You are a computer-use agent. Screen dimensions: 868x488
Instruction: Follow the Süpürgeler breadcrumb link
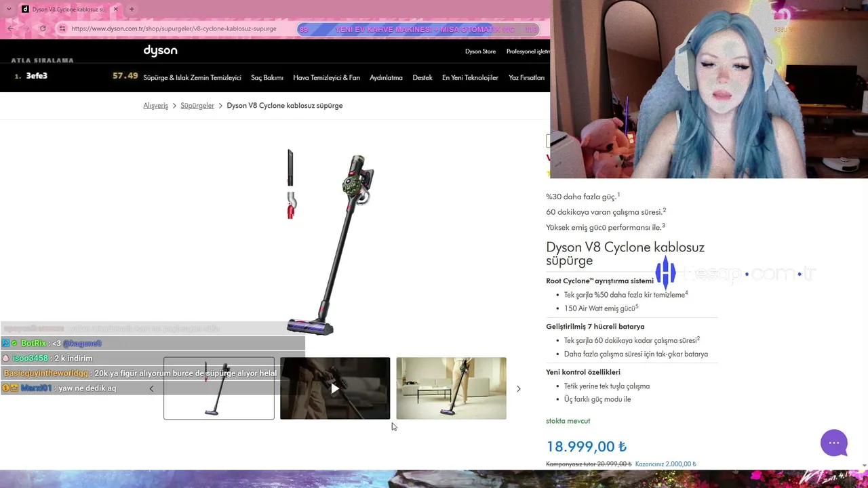(197, 106)
